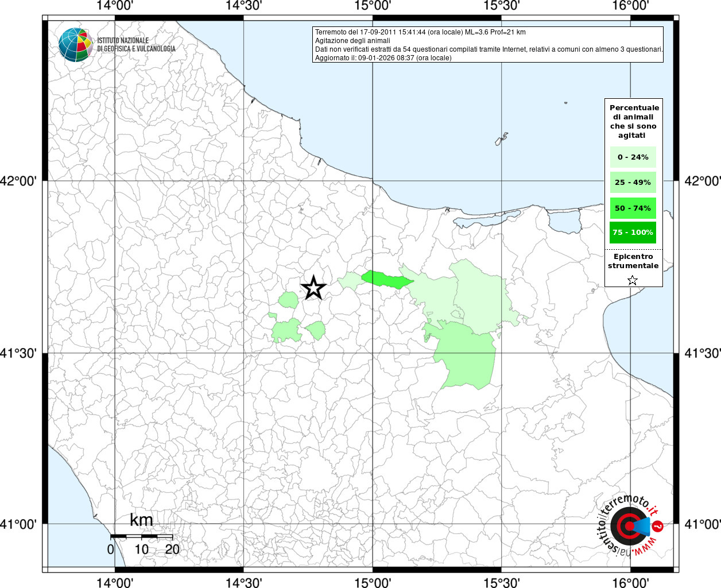Click the 'Aggiornato il: 09-01-2026' line
Image resolution: width=721 pixels, height=588 pixels.
click(383, 58)
